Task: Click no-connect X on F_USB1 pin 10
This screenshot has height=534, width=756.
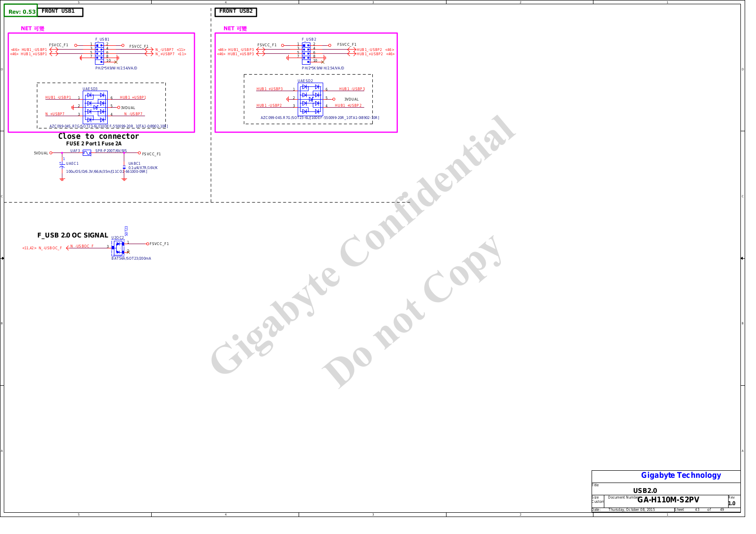Action: [x=116, y=62]
